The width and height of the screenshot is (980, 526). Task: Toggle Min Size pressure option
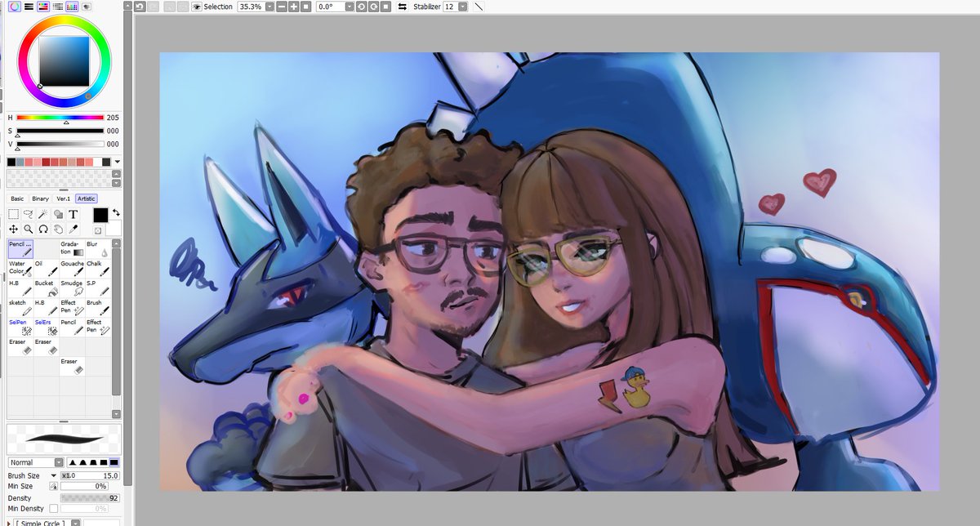pos(54,486)
